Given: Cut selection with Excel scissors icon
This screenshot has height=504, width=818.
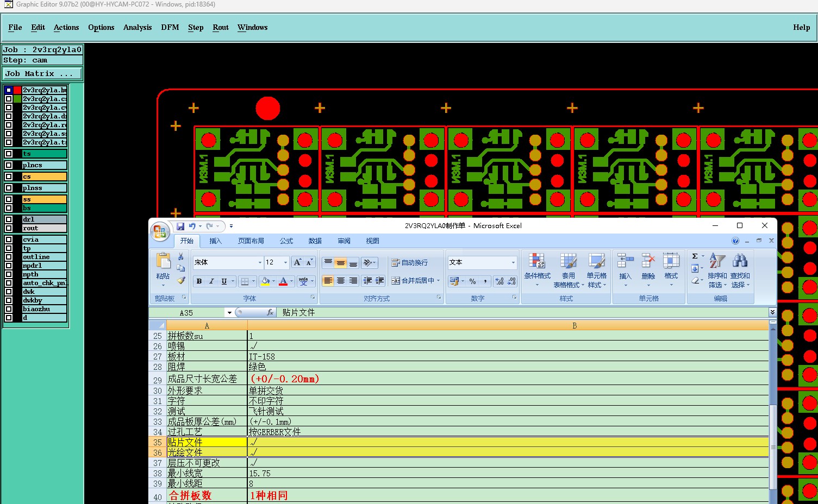Looking at the screenshot, I should pyautogui.click(x=181, y=256).
